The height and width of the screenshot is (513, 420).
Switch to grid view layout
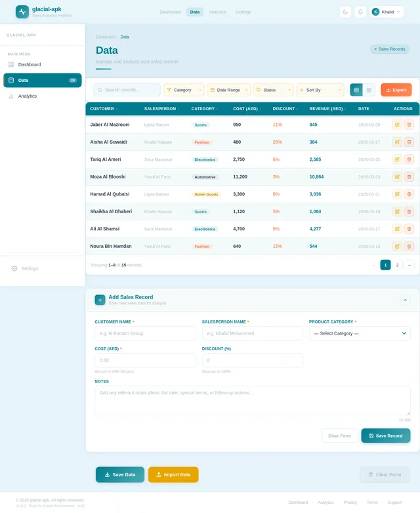pos(369,90)
